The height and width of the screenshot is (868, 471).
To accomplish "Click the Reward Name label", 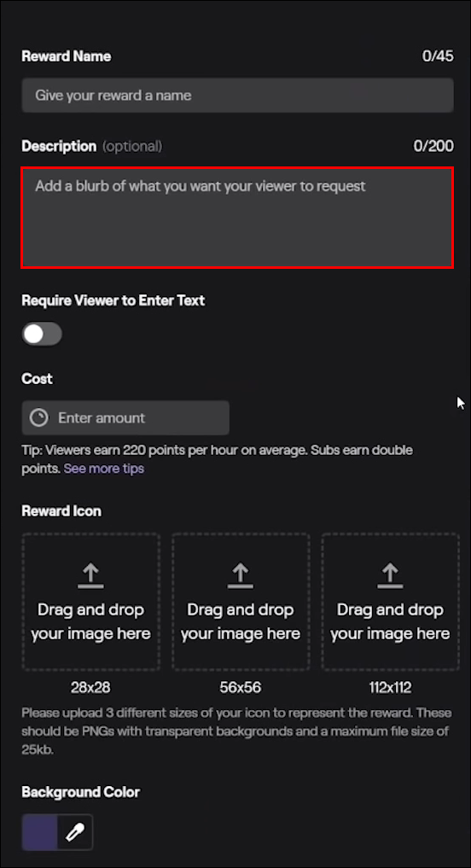I will pyautogui.click(x=66, y=56).
